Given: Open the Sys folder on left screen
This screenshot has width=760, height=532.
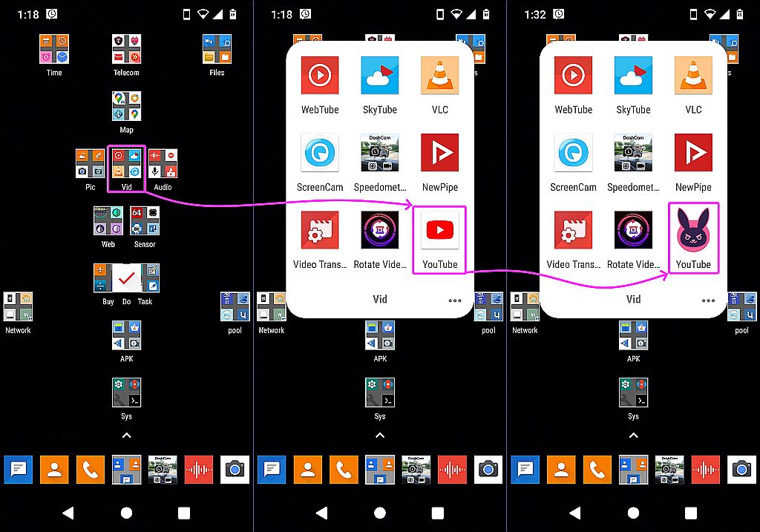Looking at the screenshot, I should [126, 393].
